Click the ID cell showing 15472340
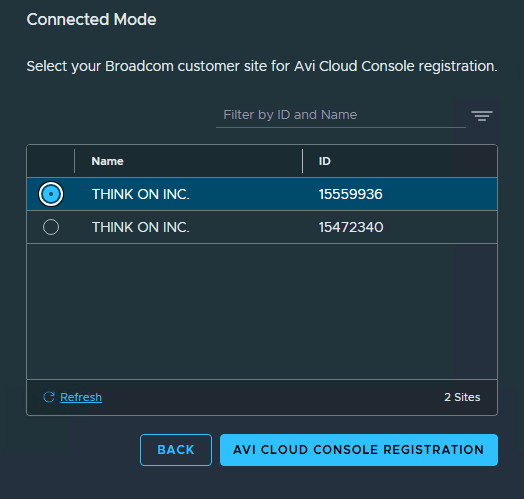The image size is (524, 499). coord(351,227)
